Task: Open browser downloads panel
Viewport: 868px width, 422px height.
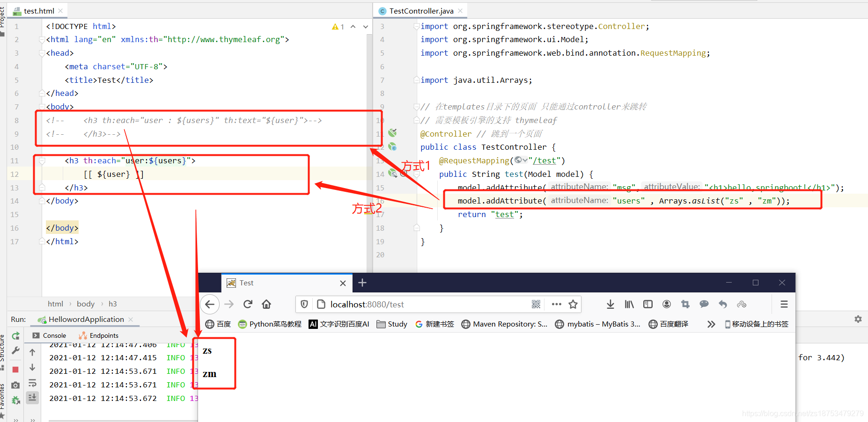Action: point(611,304)
